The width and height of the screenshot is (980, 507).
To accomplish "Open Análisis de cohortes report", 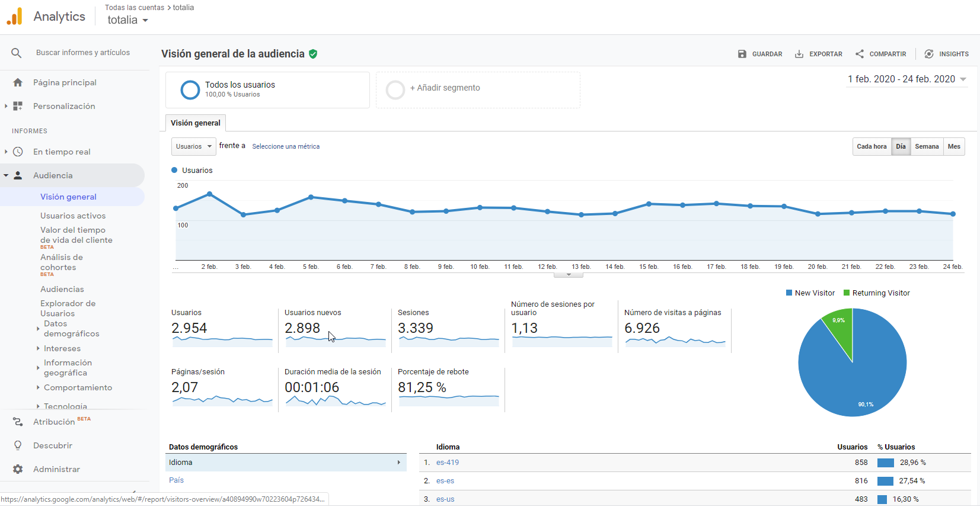I will pyautogui.click(x=62, y=262).
